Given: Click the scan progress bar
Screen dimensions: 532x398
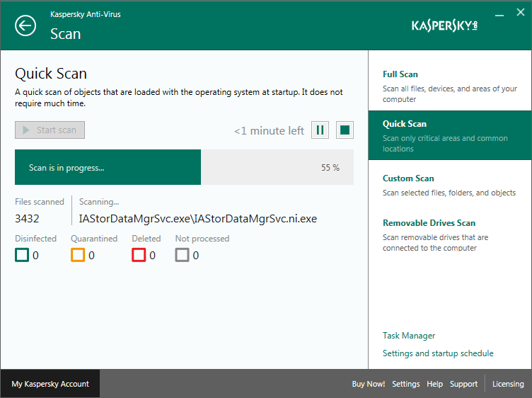Looking at the screenshot, I should pyautogui.click(x=184, y=168).
